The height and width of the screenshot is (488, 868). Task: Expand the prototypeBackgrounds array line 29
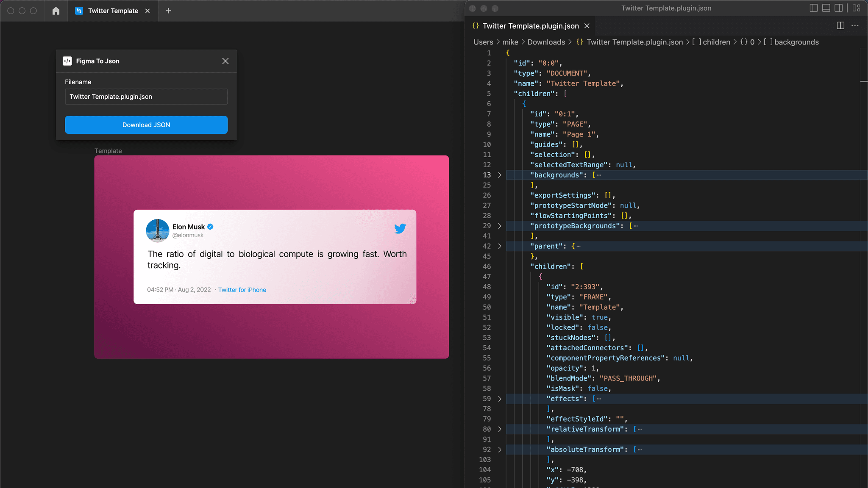click(x=500, y=225)
